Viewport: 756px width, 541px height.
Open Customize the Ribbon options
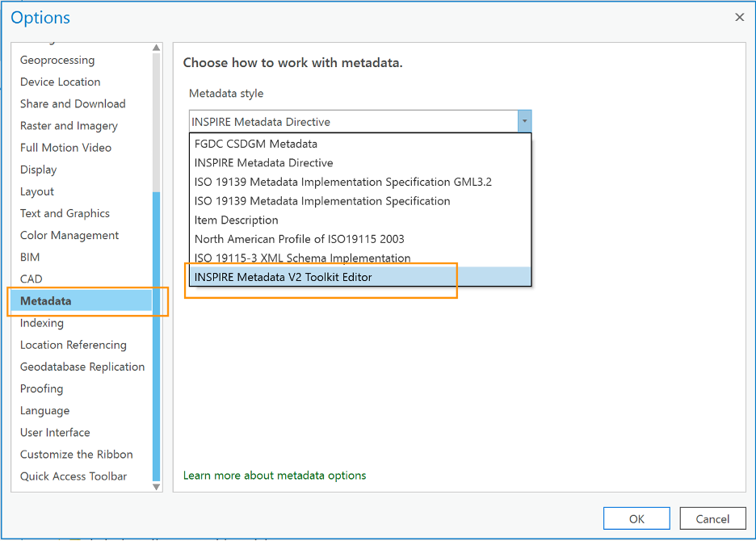pos(77,455)
